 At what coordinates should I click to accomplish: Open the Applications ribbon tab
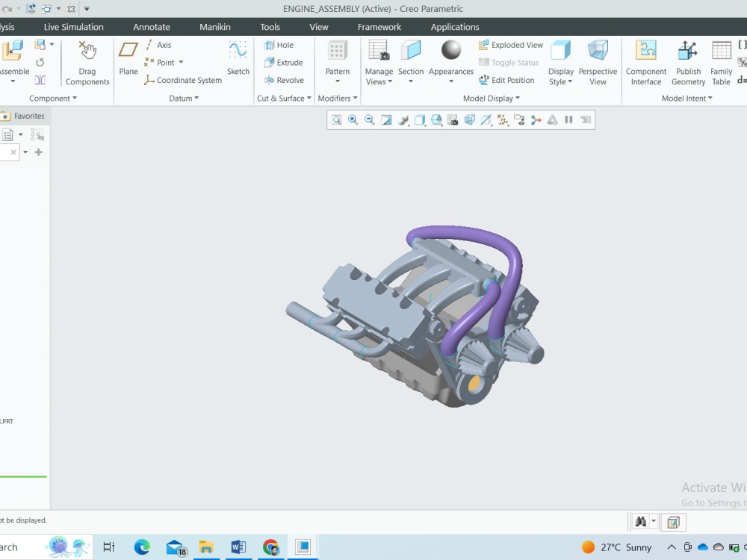454,27
